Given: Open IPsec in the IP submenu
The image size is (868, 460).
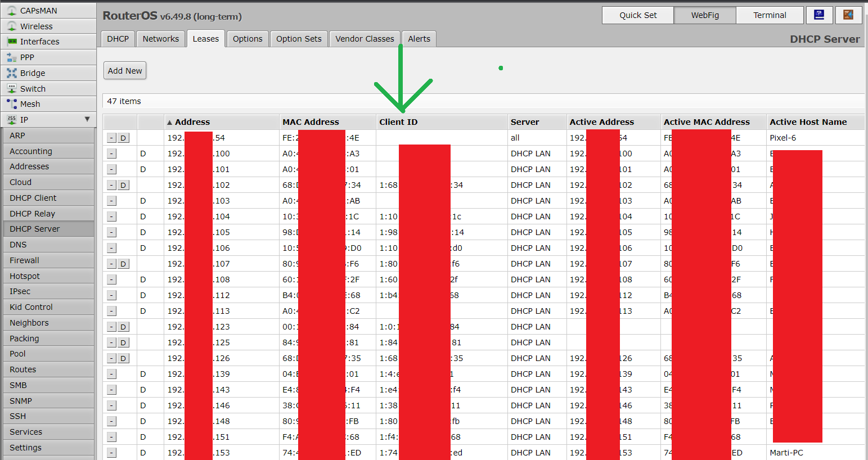Looking at the screenshot, I should (x=49, y=291).
